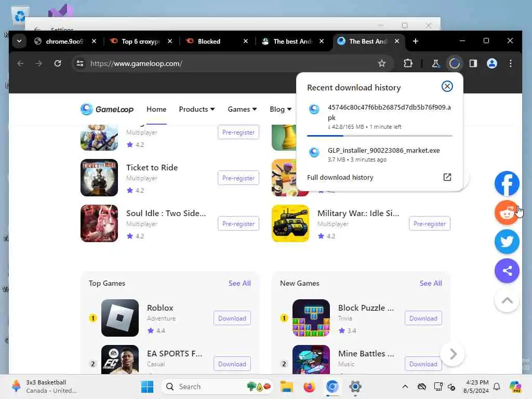Screen dimensions: 532x399
Task: Pre-register for Military War: Idle Si
Action: (430, 223)
